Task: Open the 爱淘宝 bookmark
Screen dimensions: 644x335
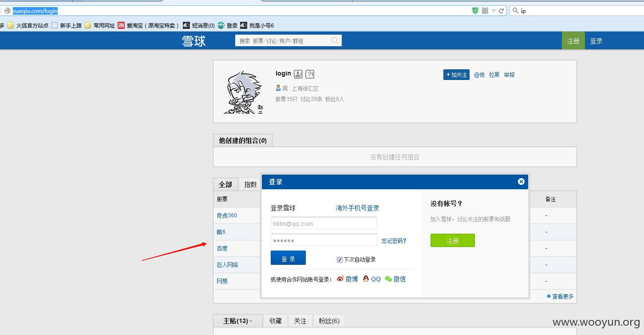Action: coord(149,25)
